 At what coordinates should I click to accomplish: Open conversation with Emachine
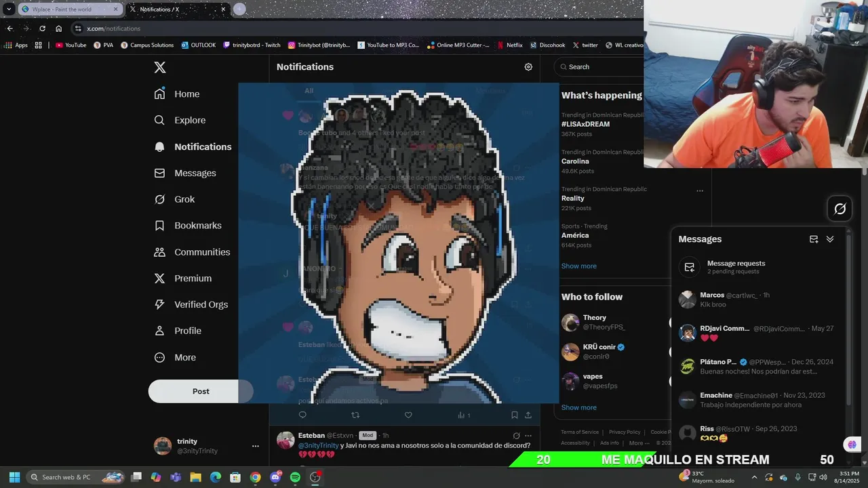(759, 400)
